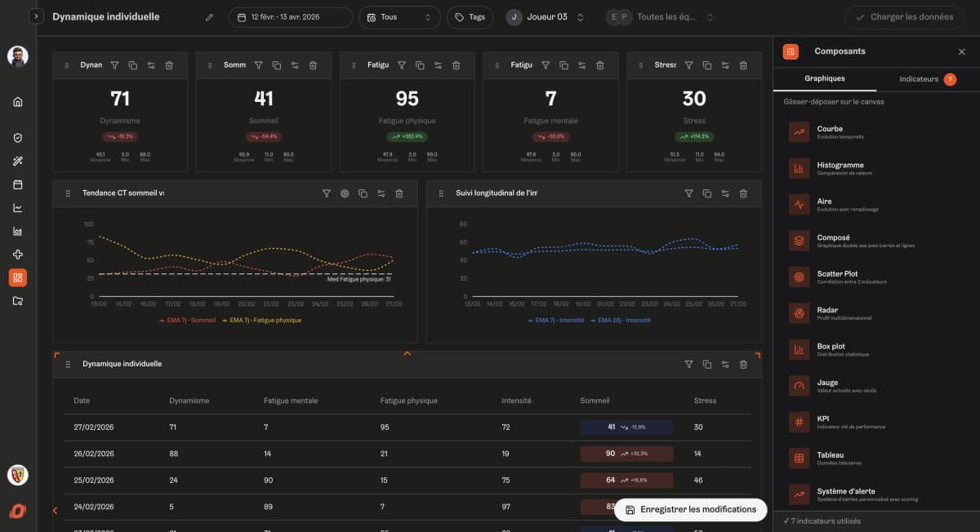Select the Home icon in left sidebar
The height and width of the screenshot is (532, 980).
[18, 101]
